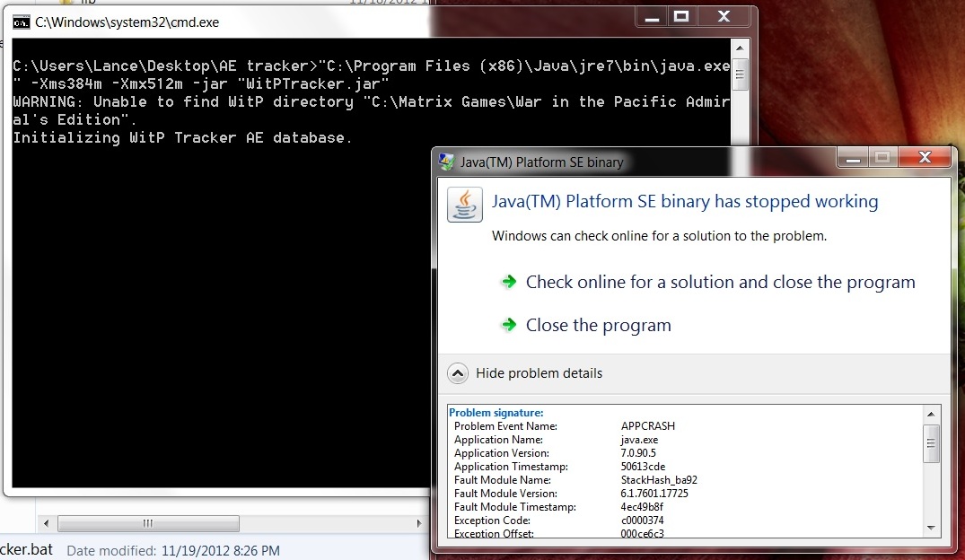Minimize the cmd.exe window
Viewport: 965px width, 560px height.
(653, 17)
